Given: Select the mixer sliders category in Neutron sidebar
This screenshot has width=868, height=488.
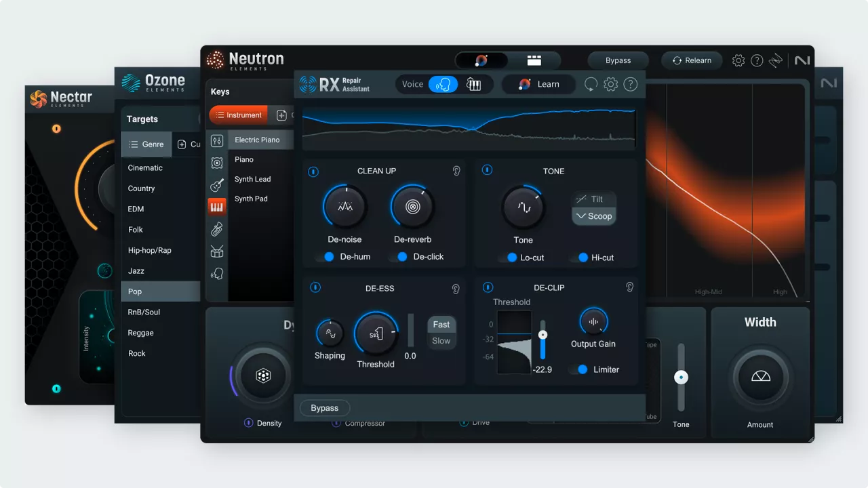Looking at the screenshot, I should pyautogui.click(x=217, y=141).
